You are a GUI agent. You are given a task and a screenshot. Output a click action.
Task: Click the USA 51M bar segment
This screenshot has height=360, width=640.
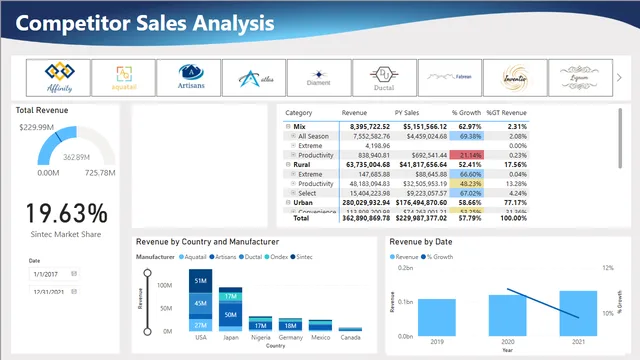pos(200,281)
